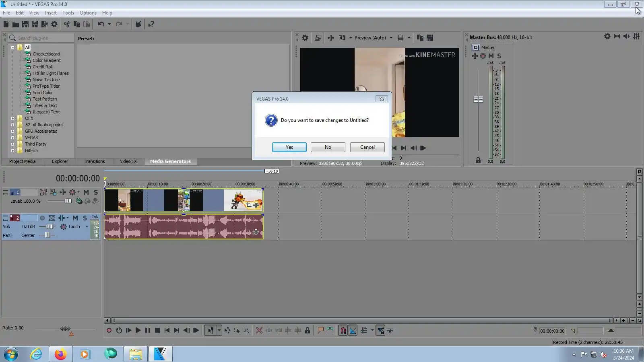This screenshot has width=644, height=362.
Task: Solo video track 1
Action: coord(96,192)
